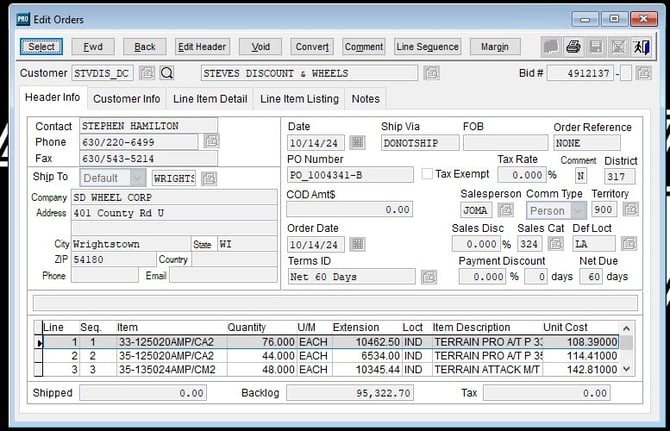The image size is (670, 431).
Task: Select line 2 row item 35-125020AMP/CA2
Action: click(165, 355)
